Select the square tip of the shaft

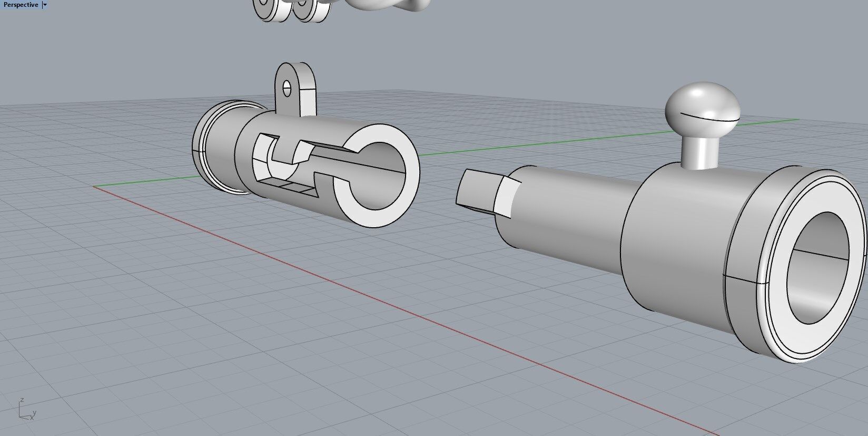[x=488, y=193]
